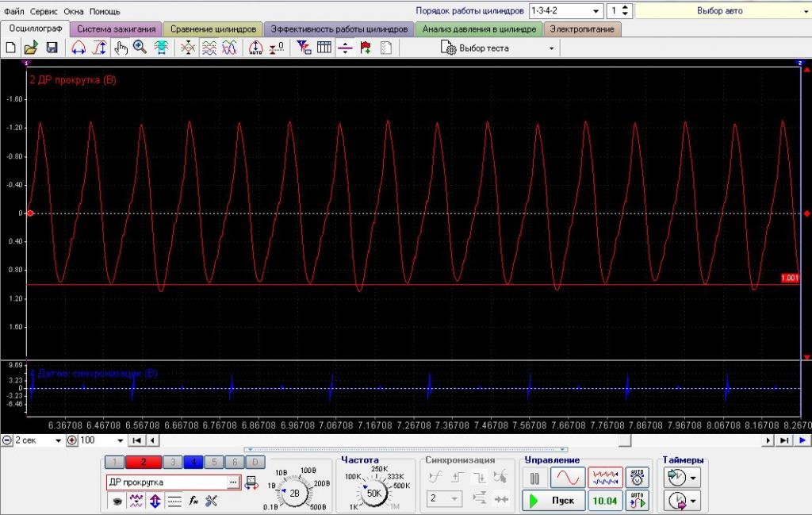Open the 2 сек time scale dropdown
Screen dimensions: 812x515
(x=58, y=440)
